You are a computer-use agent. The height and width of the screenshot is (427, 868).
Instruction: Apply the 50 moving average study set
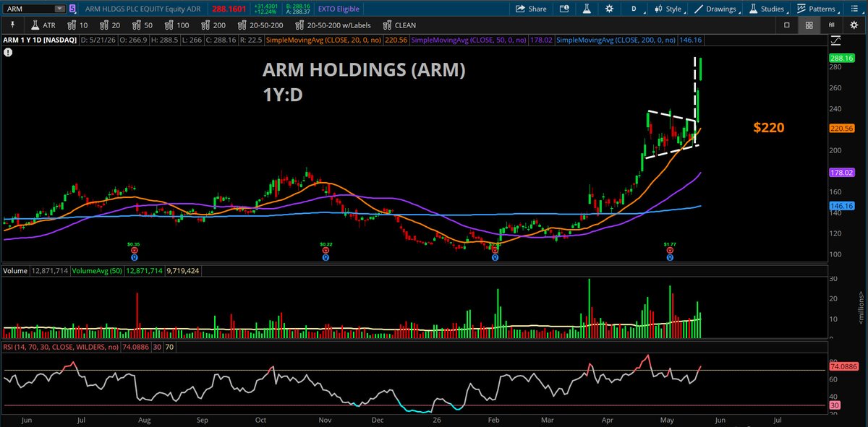tap(142, 25)
